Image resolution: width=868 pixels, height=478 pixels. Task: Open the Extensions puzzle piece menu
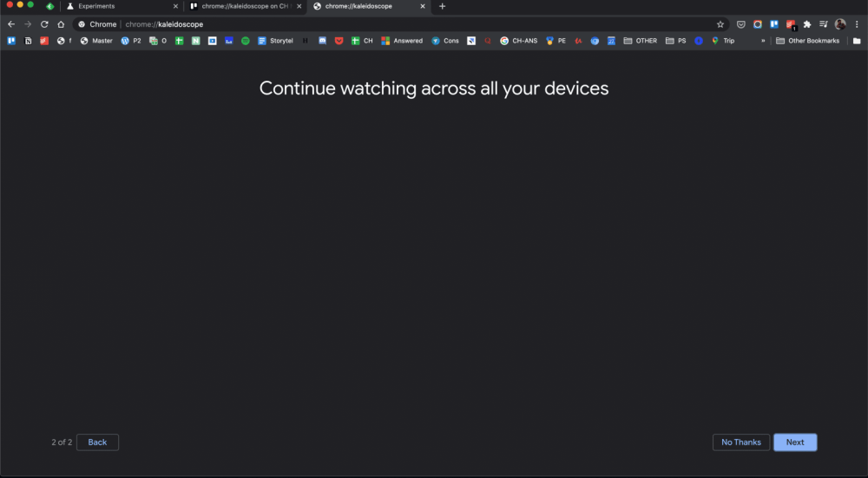[x=807, y=24]
